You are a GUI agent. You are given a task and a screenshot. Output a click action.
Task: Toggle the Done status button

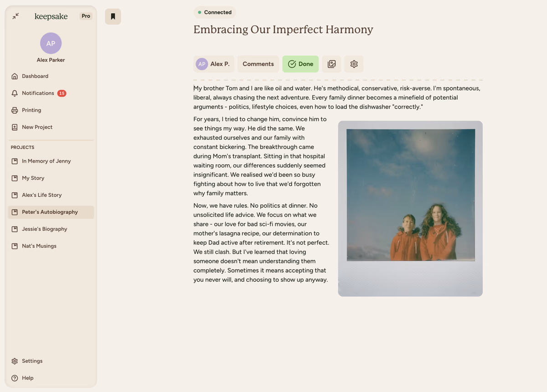(300, 64)
